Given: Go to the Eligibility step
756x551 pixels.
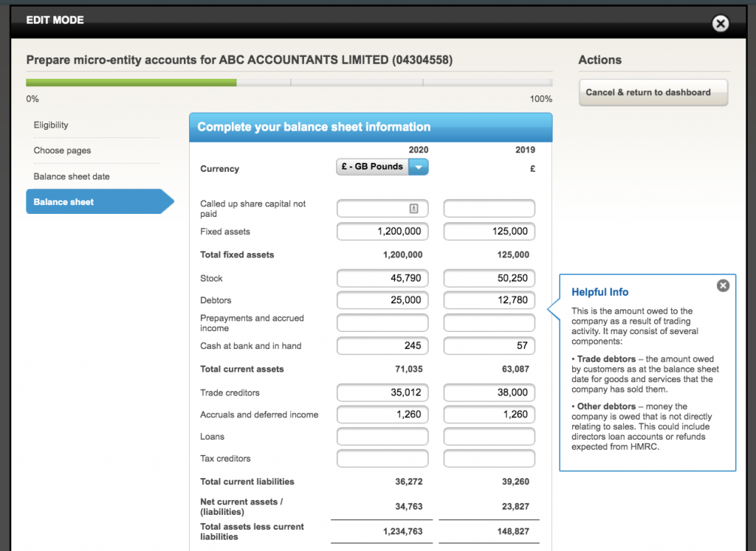Looking at the screenshot, I should point(51,125).
